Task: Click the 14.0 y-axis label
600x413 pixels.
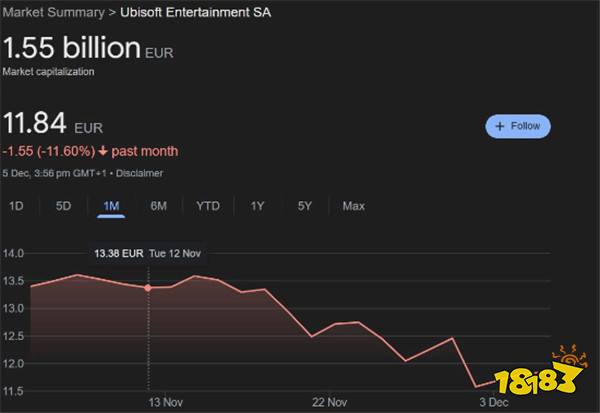Action: click(x=13, y=253)
